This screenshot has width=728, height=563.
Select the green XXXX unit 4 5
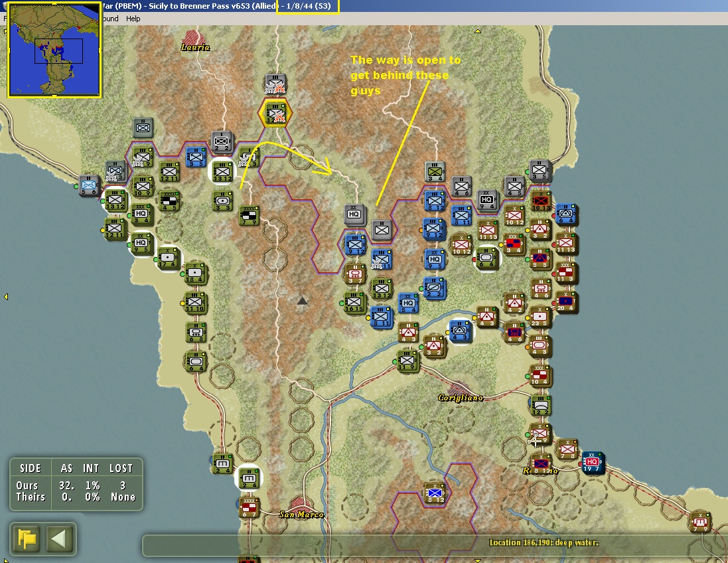(x=169, y=200)
